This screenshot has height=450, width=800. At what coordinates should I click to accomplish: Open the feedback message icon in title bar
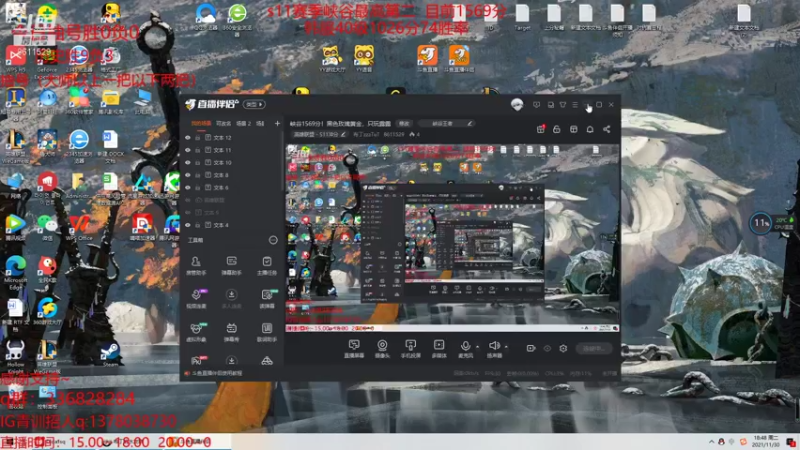(536, 105)
